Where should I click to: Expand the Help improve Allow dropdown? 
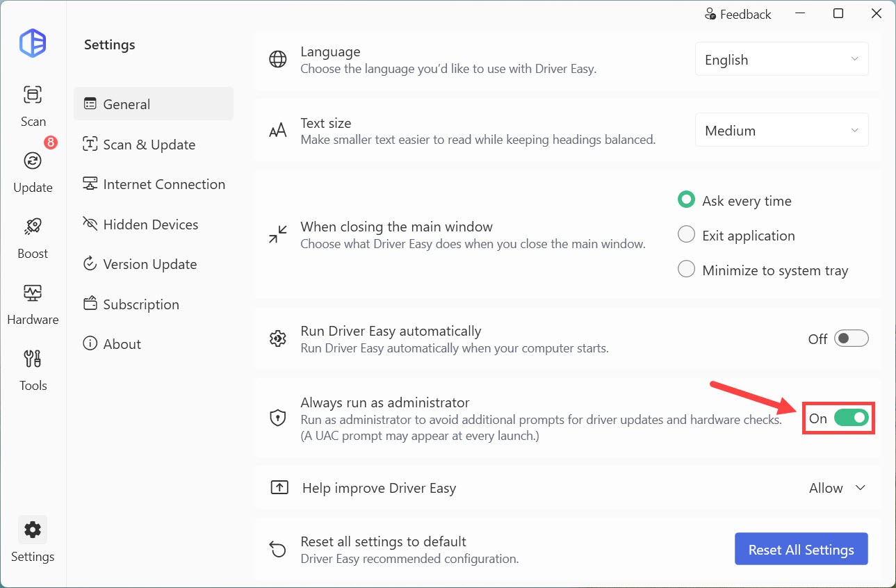pyautogui.click(x=838, y=488)
